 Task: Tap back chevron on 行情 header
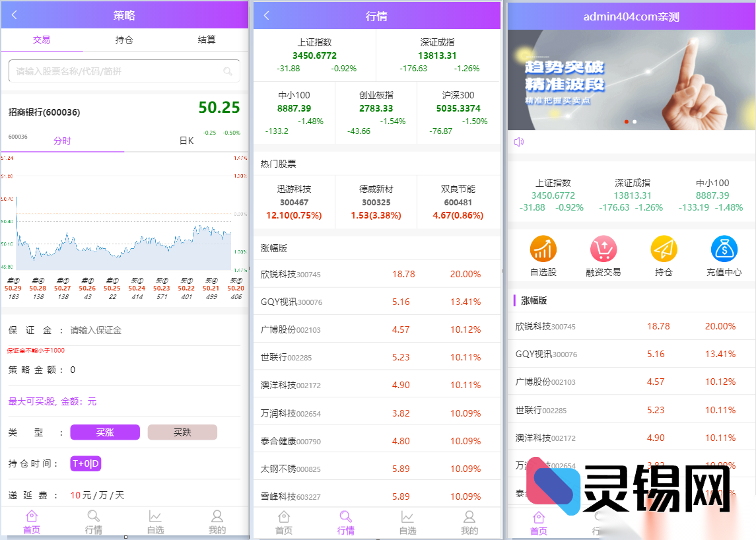click(265, 15)
